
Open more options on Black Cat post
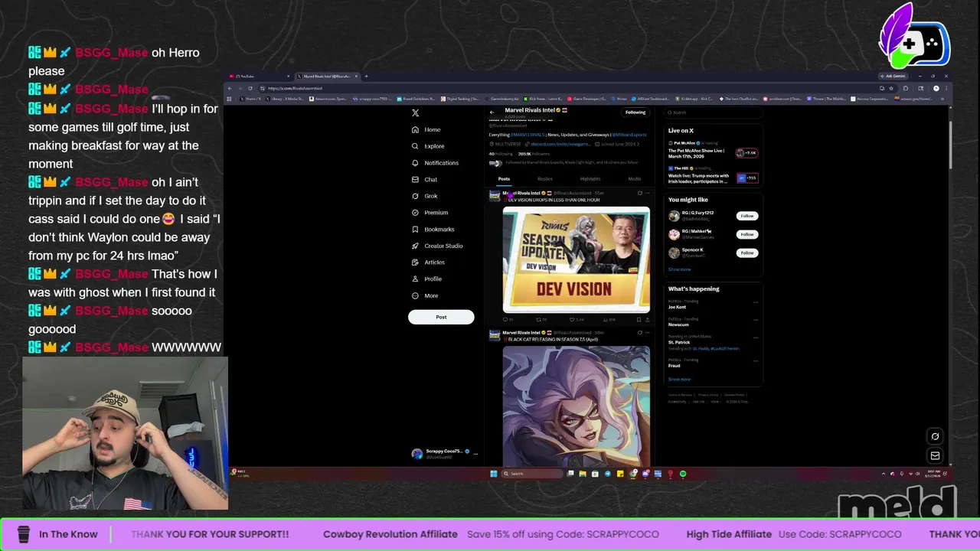tap(648, 333)
